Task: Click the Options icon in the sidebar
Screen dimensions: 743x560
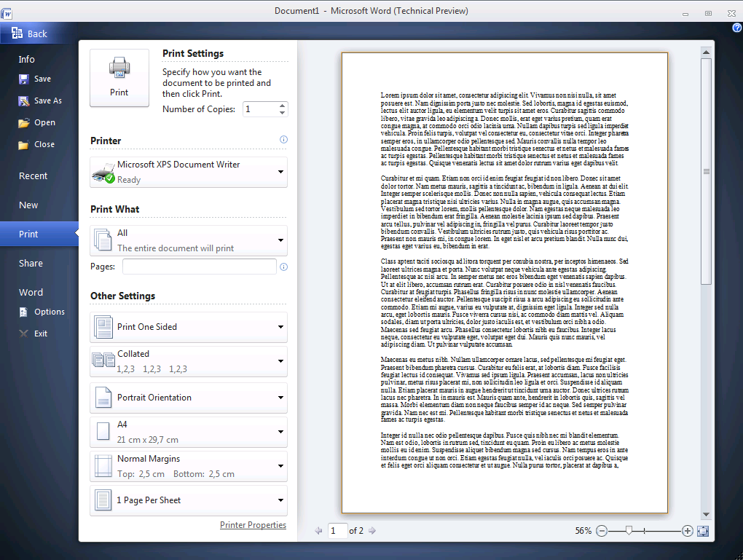Action: click(24, 312)
